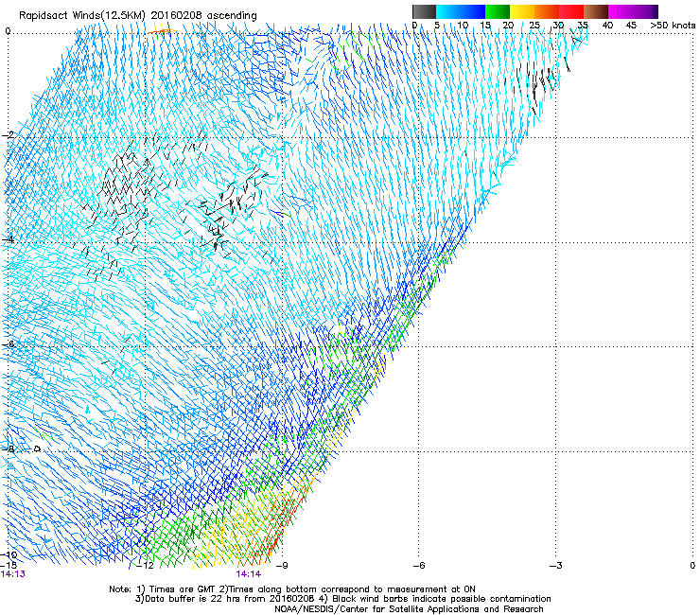Click the longitude label '-9'
This screenshot has width=700, height=615.
(282, 566)
